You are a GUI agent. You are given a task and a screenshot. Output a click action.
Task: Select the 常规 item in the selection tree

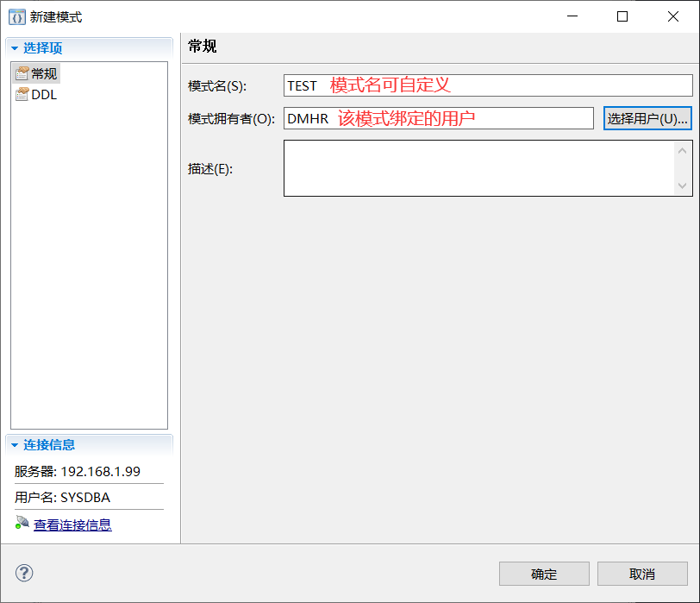(x=41, y=72)
